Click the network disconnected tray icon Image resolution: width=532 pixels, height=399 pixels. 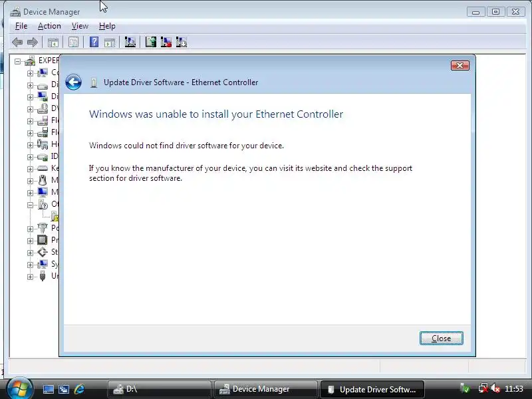(483, 389)
